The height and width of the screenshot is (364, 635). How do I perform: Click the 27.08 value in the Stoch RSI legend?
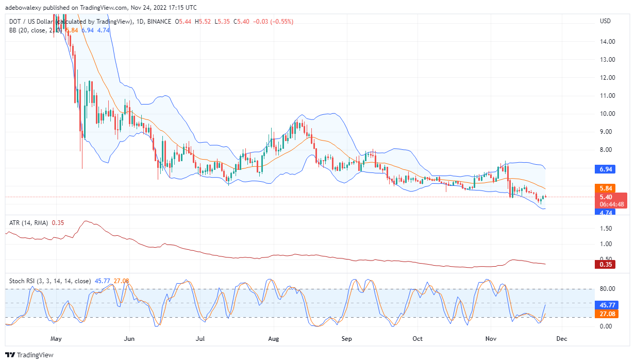pos(120,281)
